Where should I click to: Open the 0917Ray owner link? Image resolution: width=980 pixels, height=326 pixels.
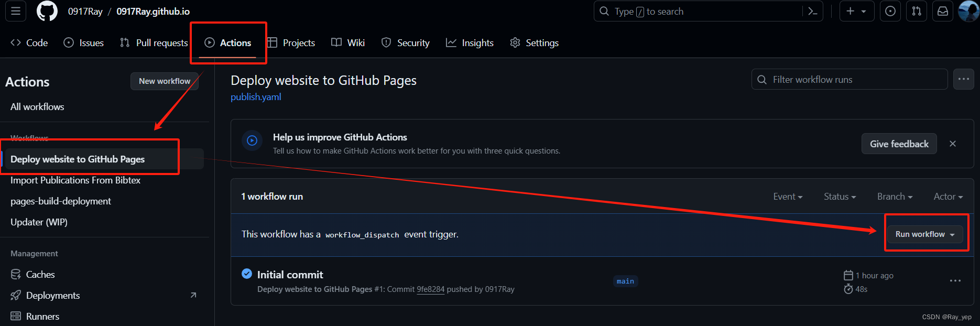[85, 12]
